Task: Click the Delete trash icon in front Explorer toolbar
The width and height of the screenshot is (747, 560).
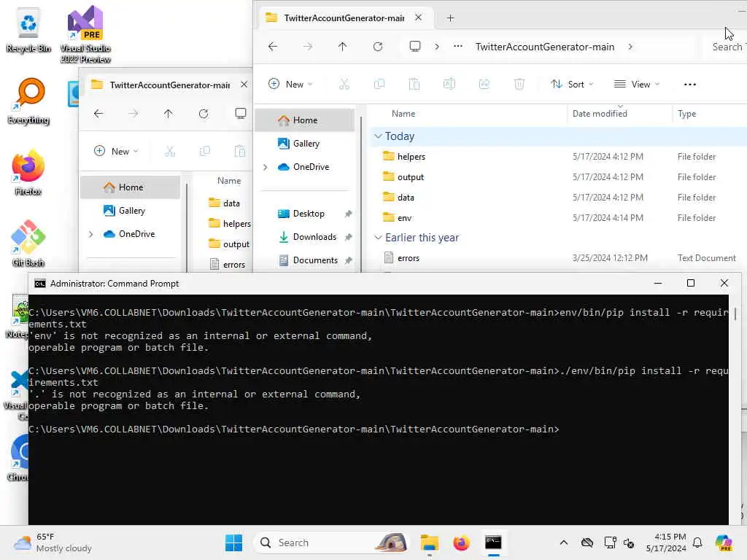Action: [519, 85]
